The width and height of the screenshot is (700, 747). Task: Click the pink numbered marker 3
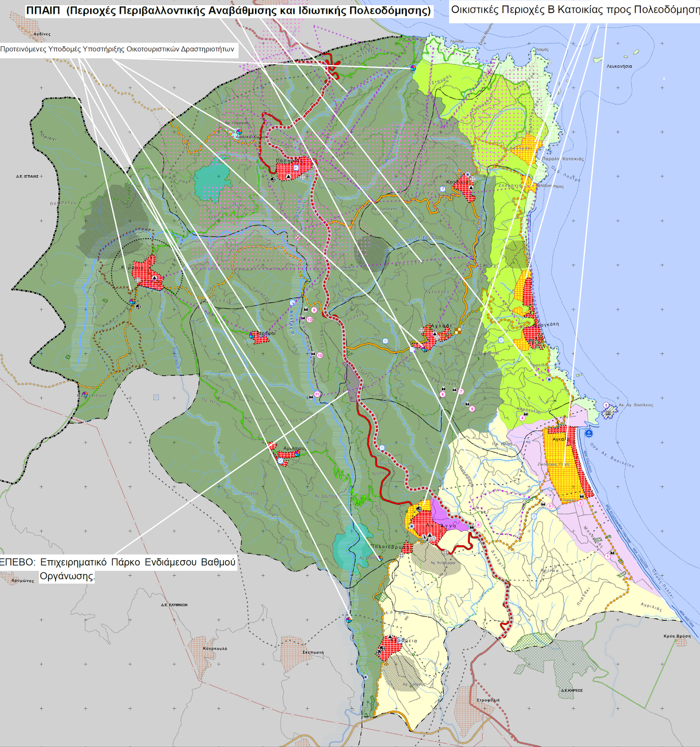pos(550,506)
